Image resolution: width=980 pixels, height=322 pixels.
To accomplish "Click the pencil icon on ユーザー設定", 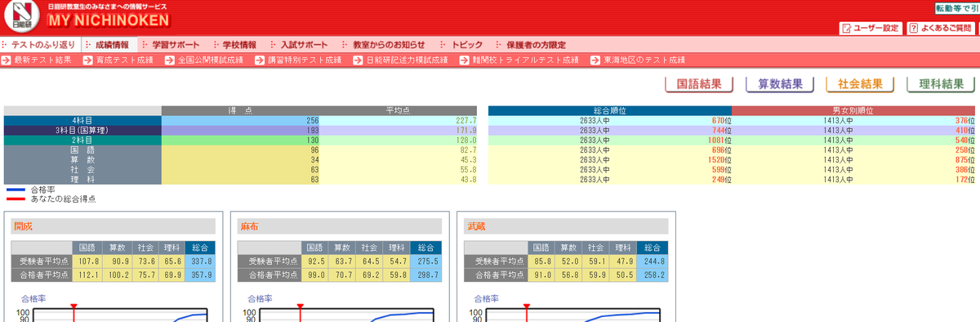I will 846,29.
